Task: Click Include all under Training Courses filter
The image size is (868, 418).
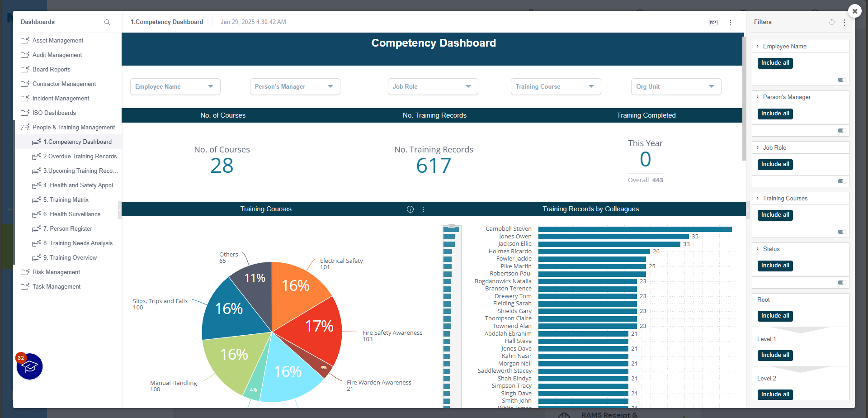Action: [x=775, y=215]
